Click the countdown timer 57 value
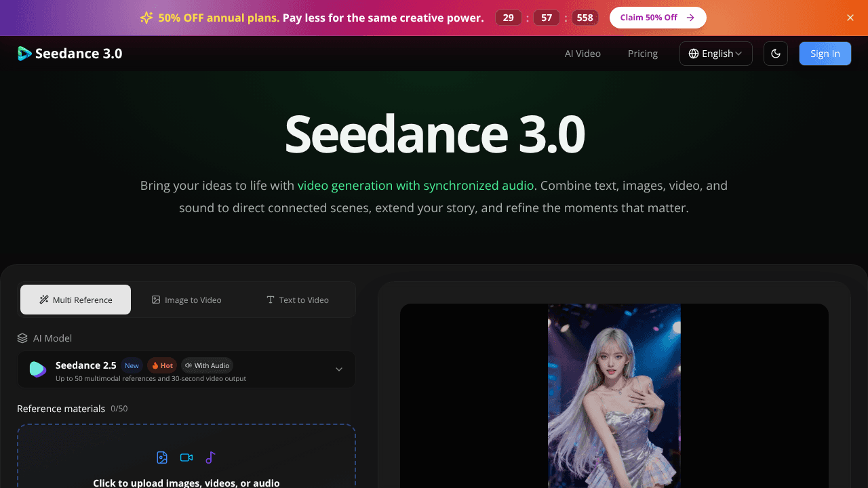 547,18
